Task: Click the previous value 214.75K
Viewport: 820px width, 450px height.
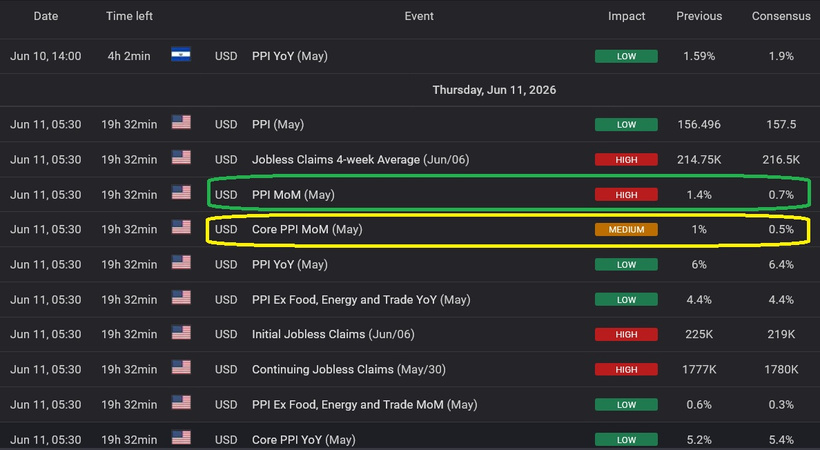Action: point(699,160)
